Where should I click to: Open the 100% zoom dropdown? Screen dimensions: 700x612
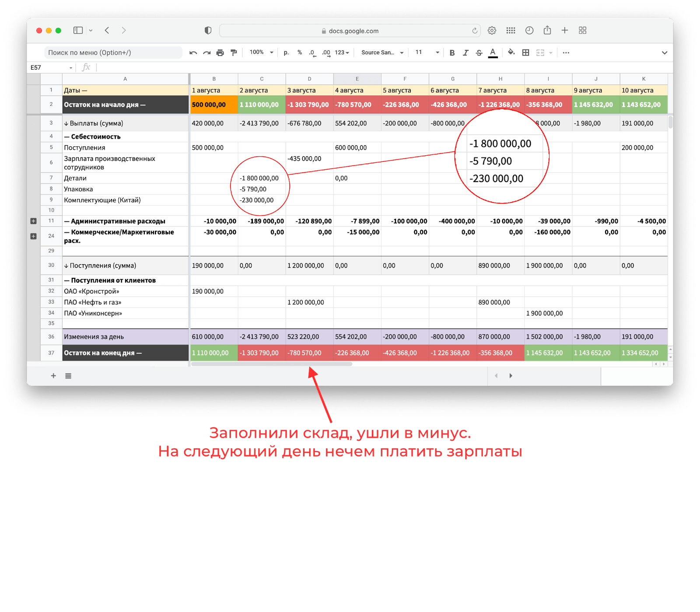tap(261, 52)
